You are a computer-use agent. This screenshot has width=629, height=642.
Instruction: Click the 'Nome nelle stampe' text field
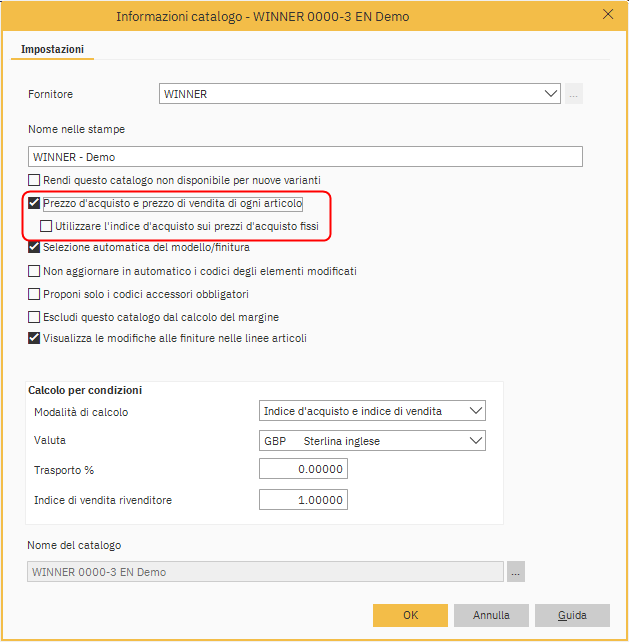tap(305, 157)
